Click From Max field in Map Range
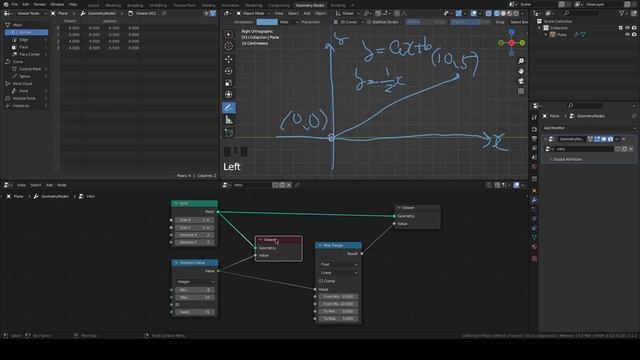The width and height of the screenshot is (640, 360). click(338, 304)
